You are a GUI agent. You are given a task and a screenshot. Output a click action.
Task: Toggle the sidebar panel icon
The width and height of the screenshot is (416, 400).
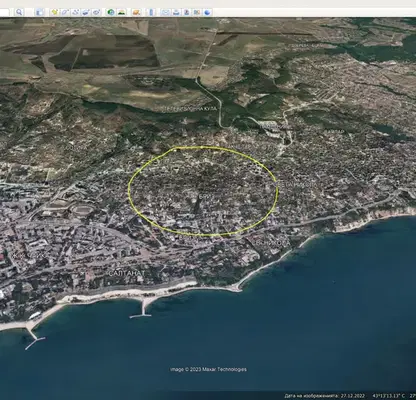pyautogui.click(x=39, y=12)
